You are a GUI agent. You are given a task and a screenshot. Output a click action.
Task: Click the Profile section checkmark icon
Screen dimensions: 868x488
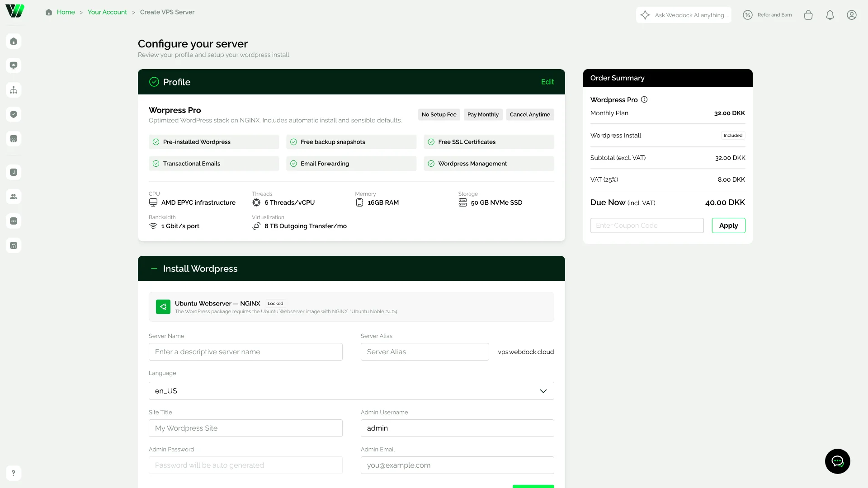154,82
